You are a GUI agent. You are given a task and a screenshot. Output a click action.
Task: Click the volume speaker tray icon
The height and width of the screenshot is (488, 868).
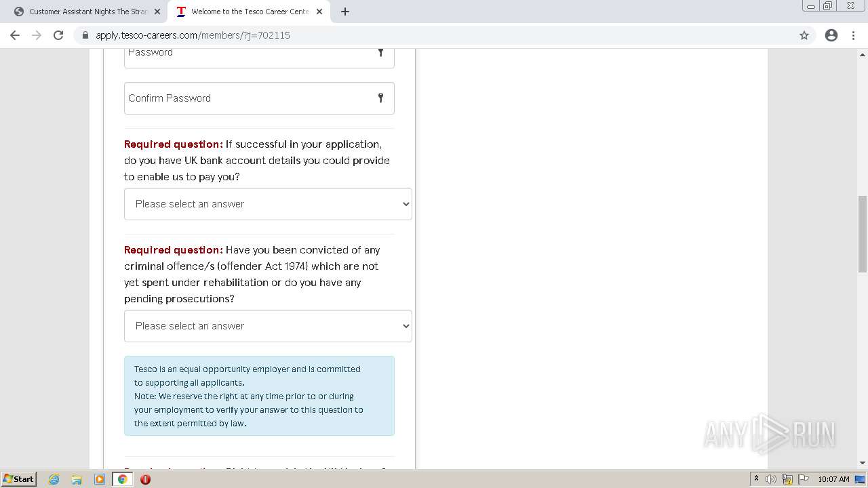click(x=771, y=479)
